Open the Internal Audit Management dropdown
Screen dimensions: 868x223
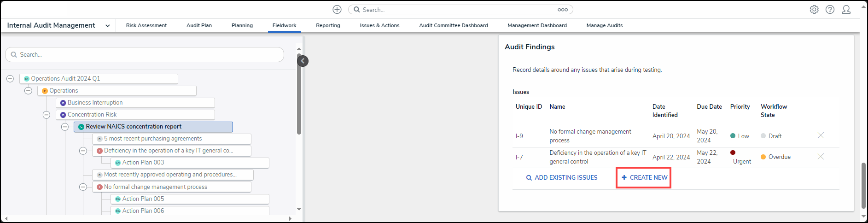[x=107, y=26]
